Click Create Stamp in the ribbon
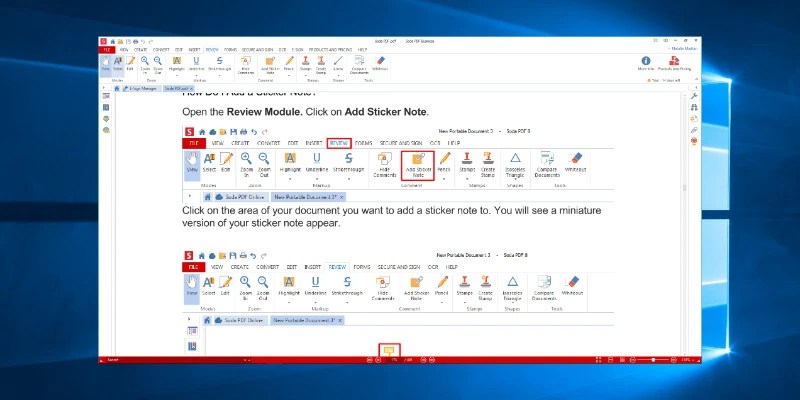This screenshot has width=800, height=400. click(x=321, y=65)
